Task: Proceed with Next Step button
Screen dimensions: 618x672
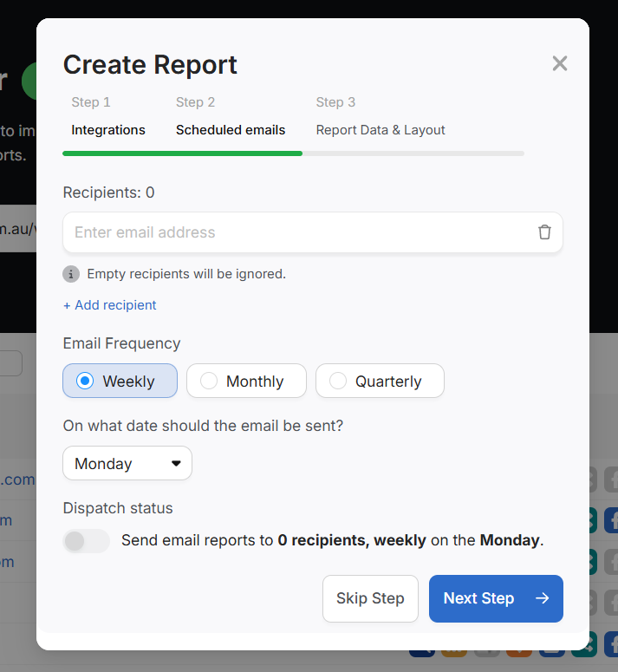Action: pyautogui.click(x=496, y=598)
